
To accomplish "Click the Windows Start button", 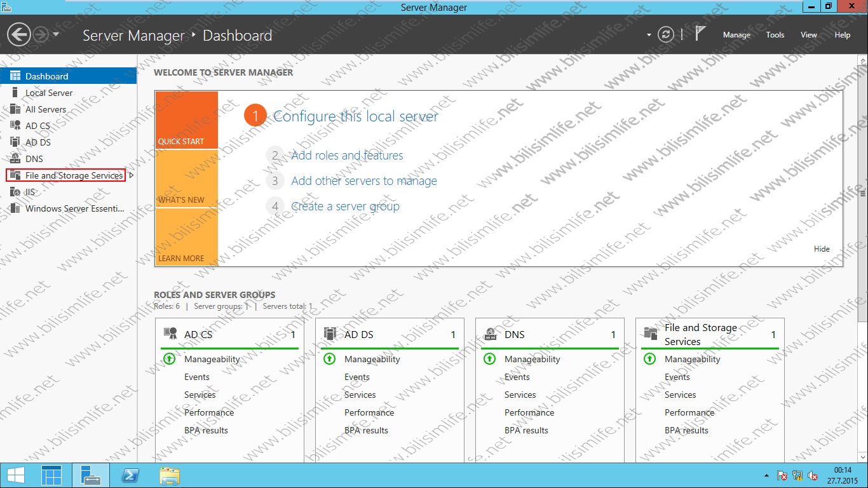I will [16, 475].
